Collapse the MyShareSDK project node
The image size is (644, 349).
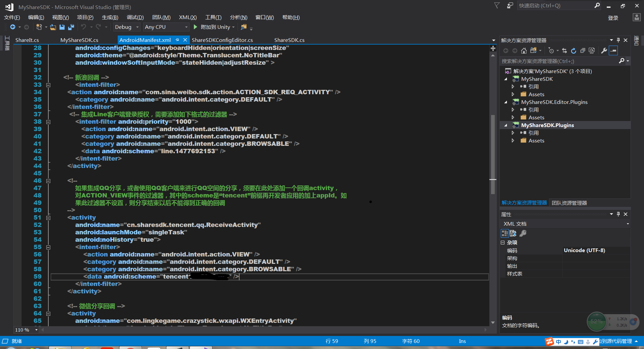pyautogui.click(x=506, y=79)
